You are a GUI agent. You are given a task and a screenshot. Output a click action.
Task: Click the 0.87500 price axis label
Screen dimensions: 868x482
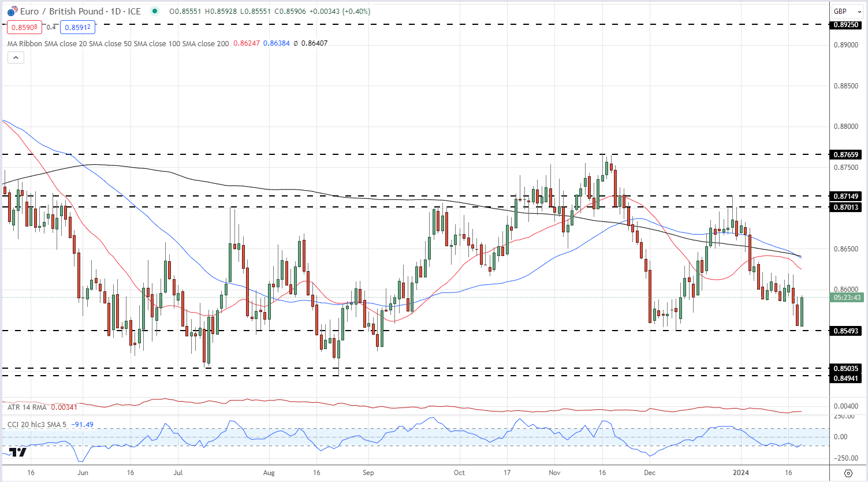846,168
